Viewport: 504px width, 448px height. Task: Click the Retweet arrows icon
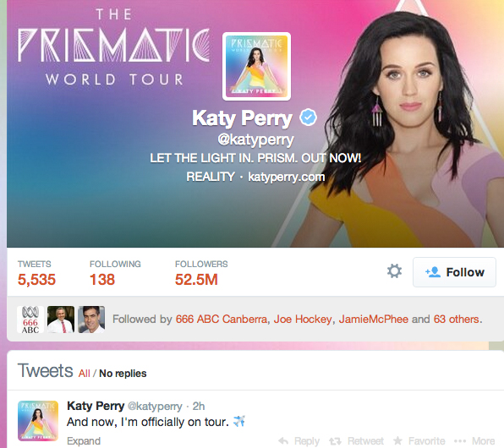click(335, 441)
